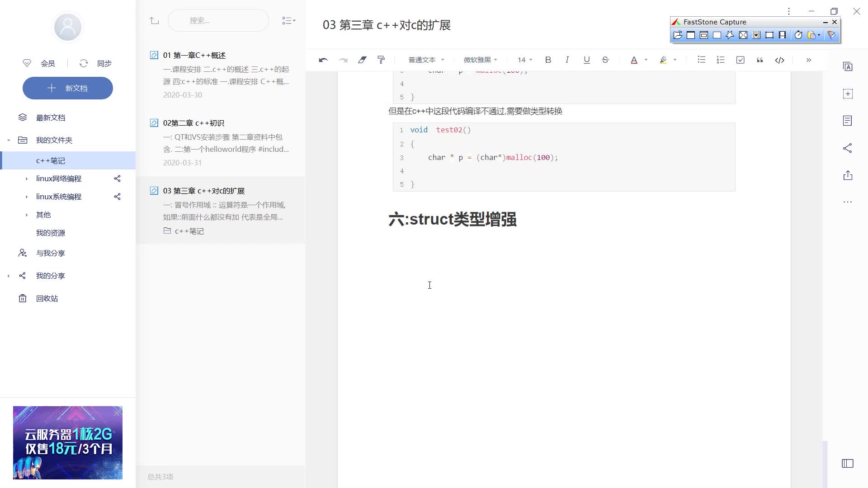Click highlight color marker swatch
Viewport: 868px width, 488px height.
(663, 60)
